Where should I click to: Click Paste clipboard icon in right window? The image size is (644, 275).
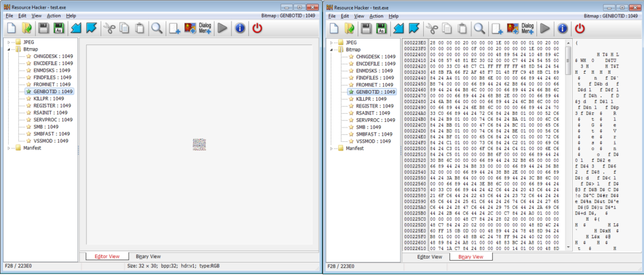462,28
